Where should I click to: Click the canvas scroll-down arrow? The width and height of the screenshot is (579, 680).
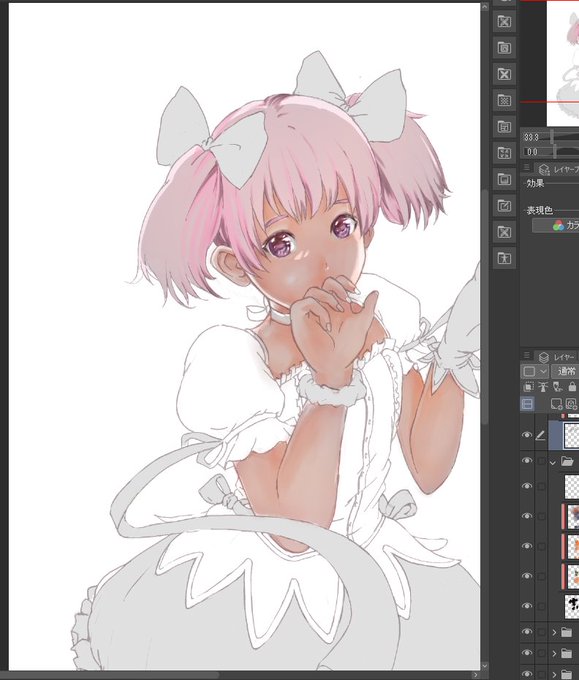(x=485, y=666)
